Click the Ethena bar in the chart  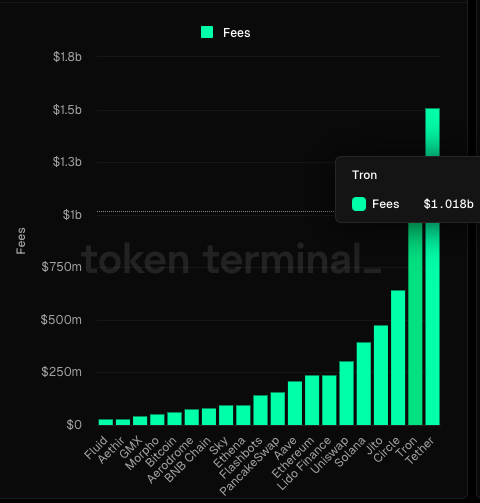click(x=243, y=415)
